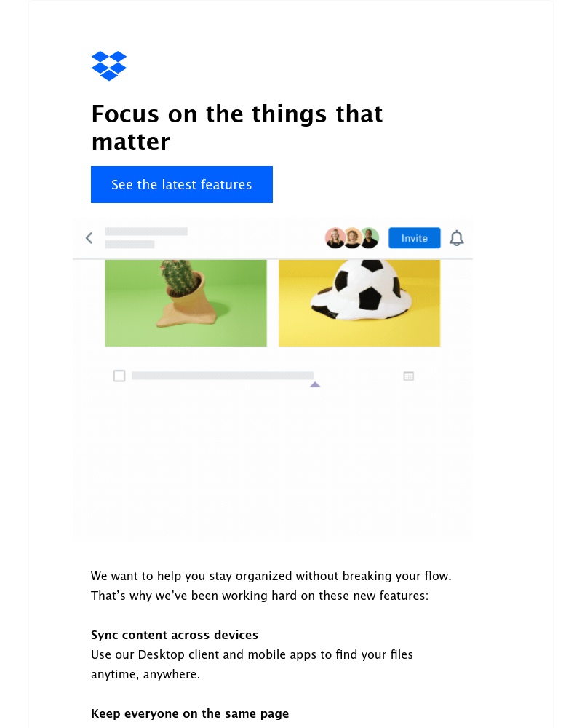
Task: Click the heading Focus on the things that matter
Action: pyautogui.click(x=237, y=128)
